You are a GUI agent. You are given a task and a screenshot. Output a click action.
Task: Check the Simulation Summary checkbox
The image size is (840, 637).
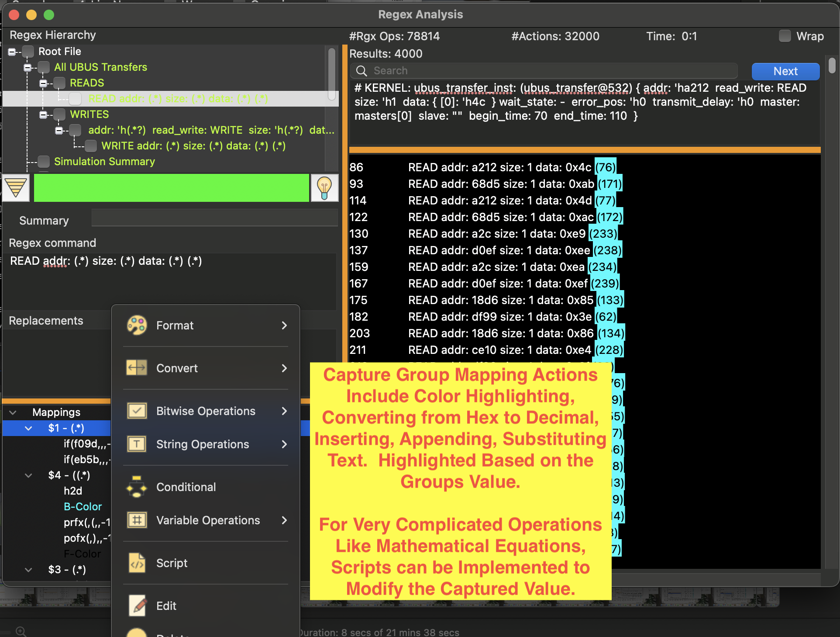pyautogui.click(x=44, y=162)
